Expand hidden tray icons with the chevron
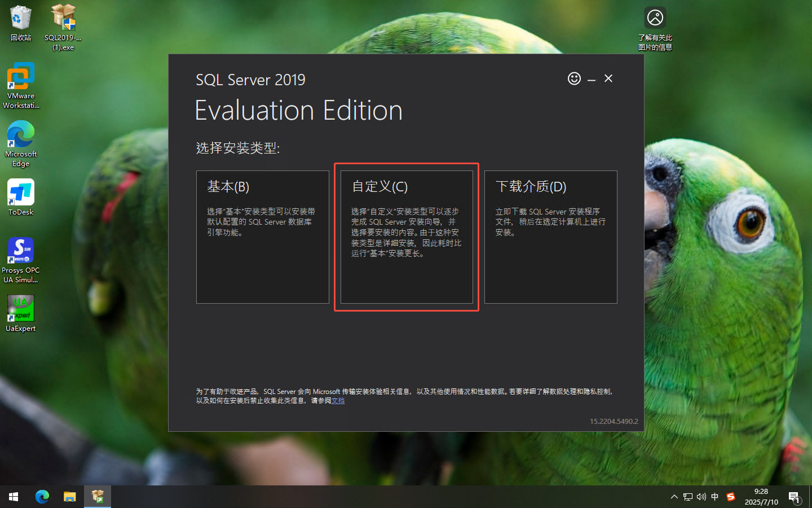812x508 pixels. click(x=674, y=497)
